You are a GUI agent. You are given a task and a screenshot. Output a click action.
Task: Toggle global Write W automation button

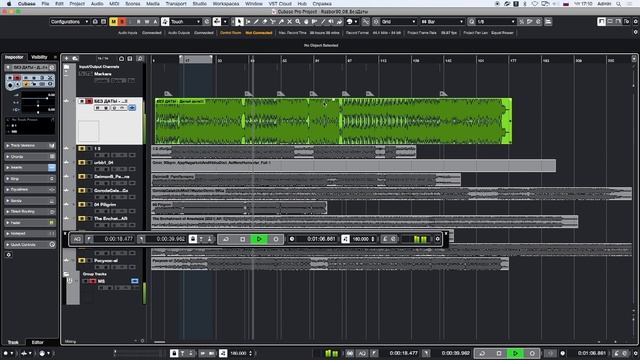147,22
